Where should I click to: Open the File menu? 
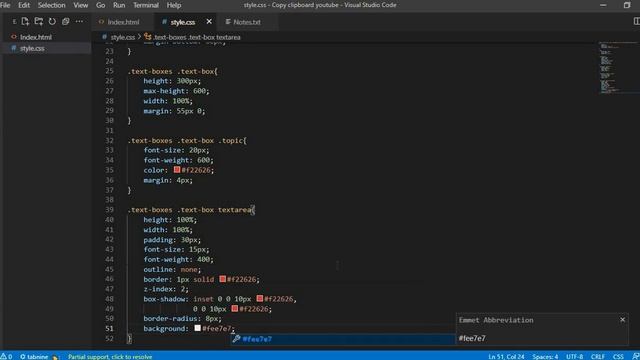click(5, 5)
